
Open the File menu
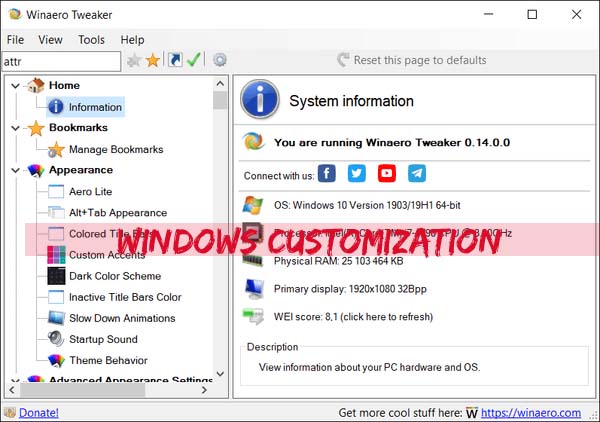[x=15, y=40]
